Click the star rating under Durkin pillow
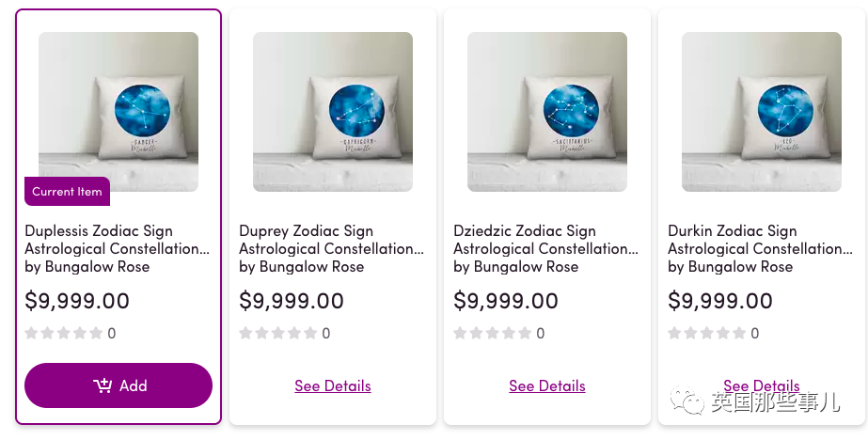Screen dimensions: 868x440 (x=707, y=333)
